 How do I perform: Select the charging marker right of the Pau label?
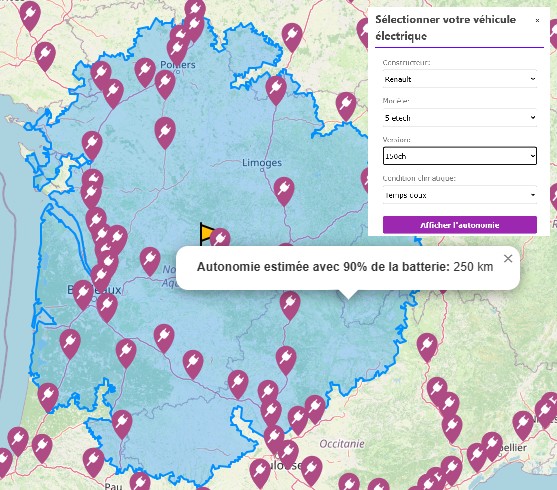point(140,481)
